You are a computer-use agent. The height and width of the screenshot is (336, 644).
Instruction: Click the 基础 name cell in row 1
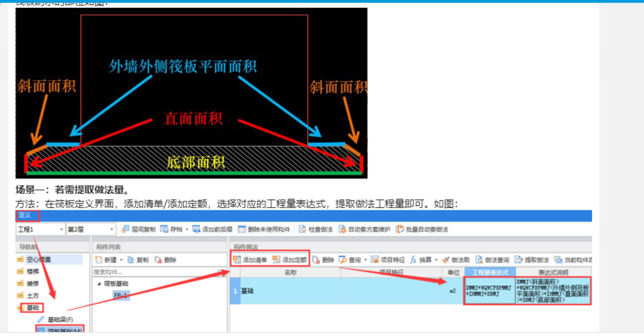point(291,291)
